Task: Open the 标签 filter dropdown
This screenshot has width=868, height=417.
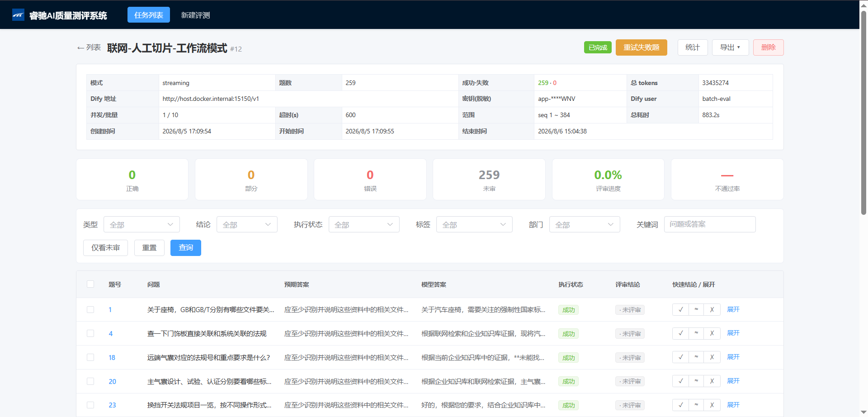Action: [474, 224]
